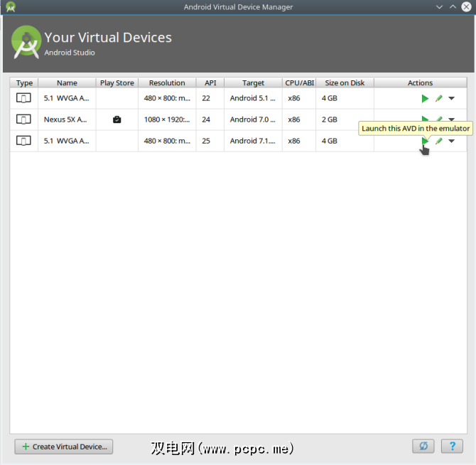Select the 5.1 WVGA name in API 25 row
This screenshot has width=476, height=465.
coord(67,141)
